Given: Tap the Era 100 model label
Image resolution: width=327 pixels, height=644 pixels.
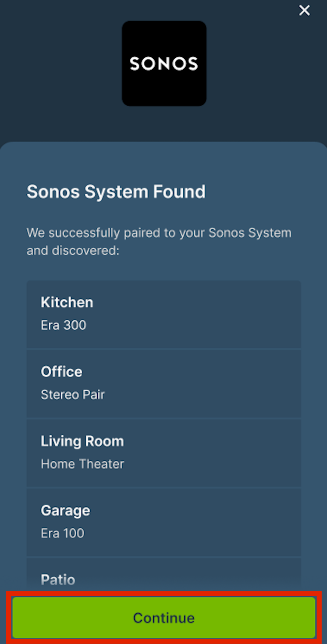Looking at the screenshot, I should pyautogui.click(x=63, y=533).
